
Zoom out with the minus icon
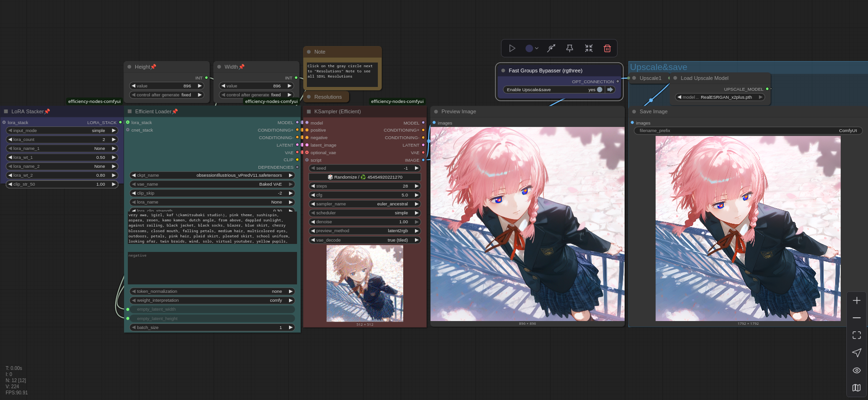pos(857,318)
